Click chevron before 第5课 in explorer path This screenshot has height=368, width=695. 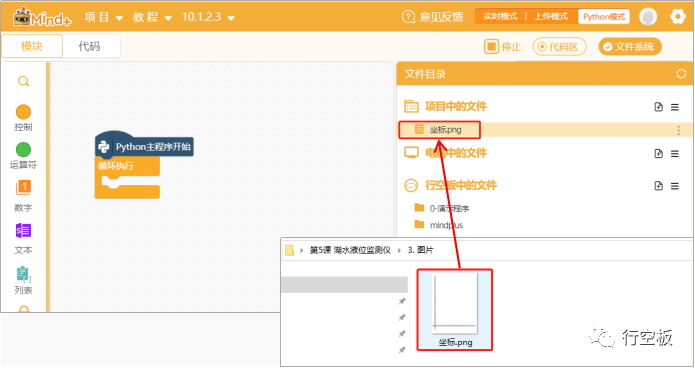point(301,250)
